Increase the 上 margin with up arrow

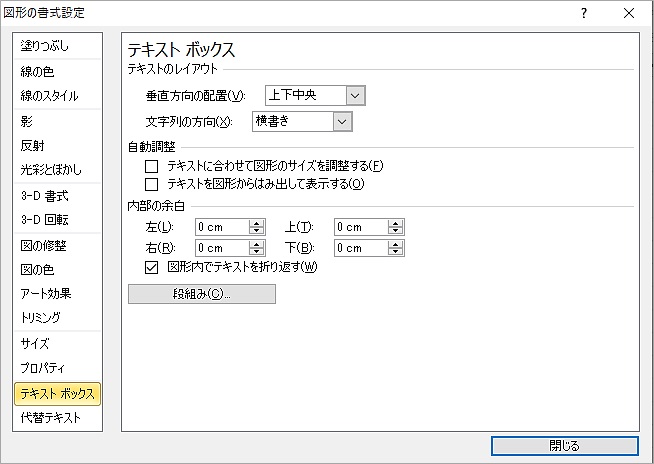(397, 223)
